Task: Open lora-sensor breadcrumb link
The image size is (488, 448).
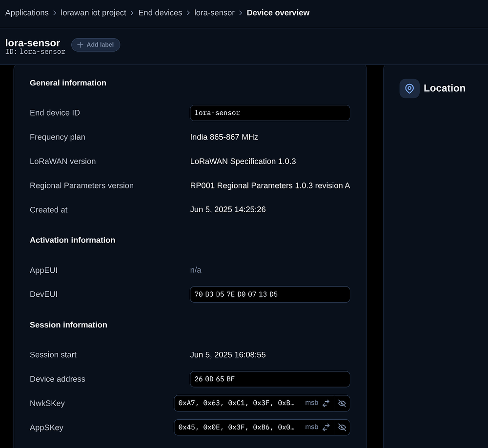Action: (214, 13)
